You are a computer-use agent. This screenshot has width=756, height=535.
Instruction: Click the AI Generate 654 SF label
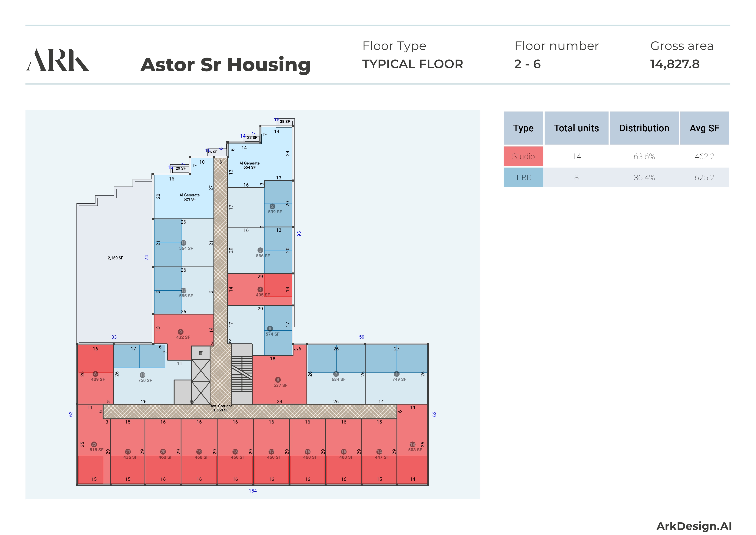tap(250, 165)
